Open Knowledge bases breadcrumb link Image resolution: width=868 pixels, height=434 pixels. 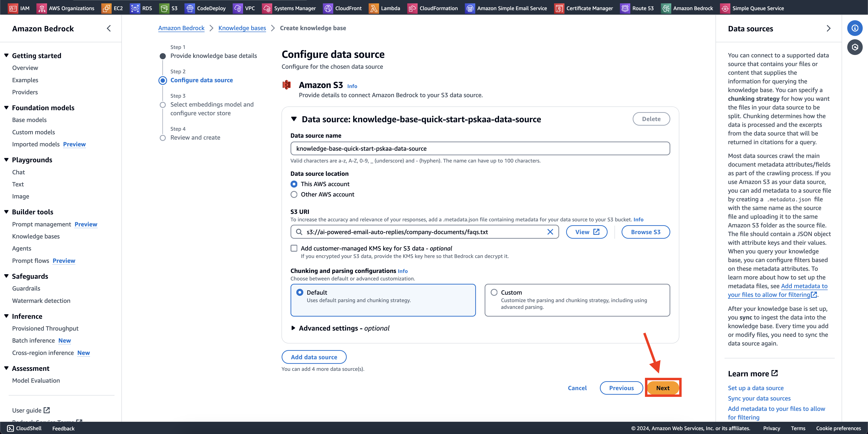tap(242, 28)
